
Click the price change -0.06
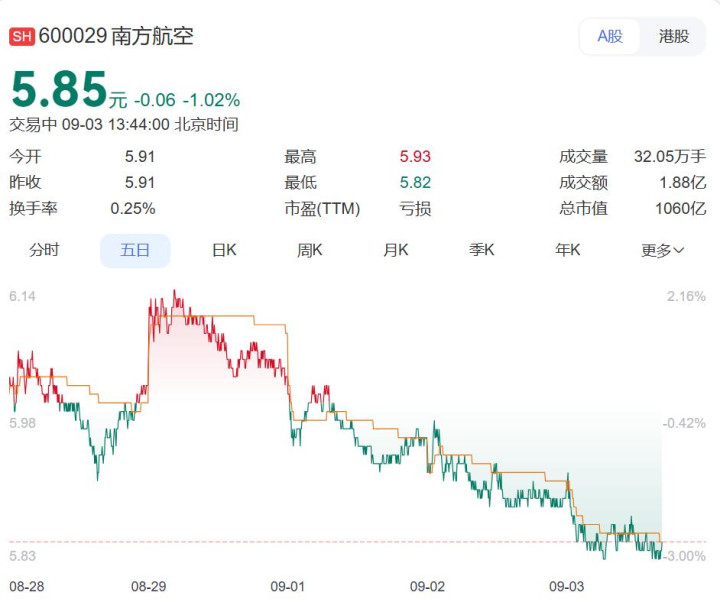155,100
